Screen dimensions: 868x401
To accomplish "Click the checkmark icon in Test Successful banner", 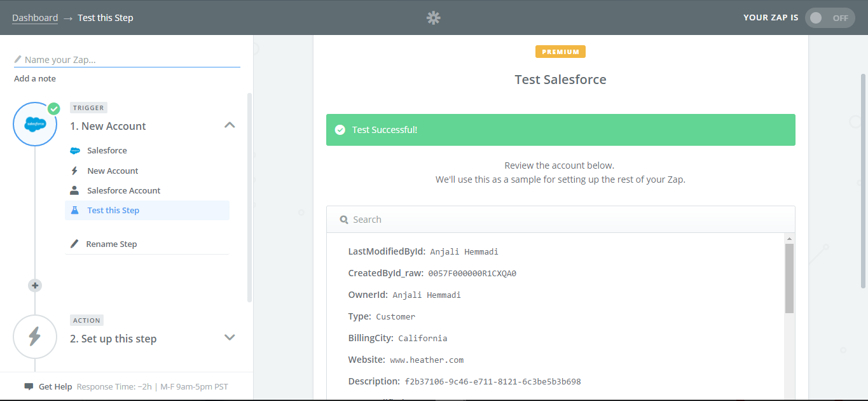I will (340, 130).
